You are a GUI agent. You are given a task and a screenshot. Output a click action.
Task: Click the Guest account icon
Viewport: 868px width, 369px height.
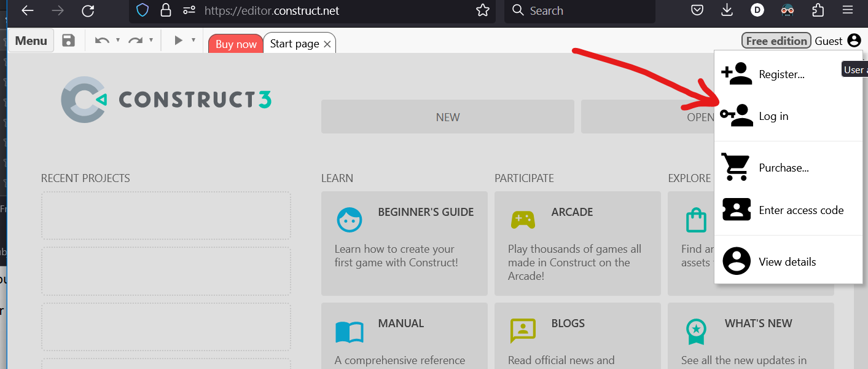(854, 40)
